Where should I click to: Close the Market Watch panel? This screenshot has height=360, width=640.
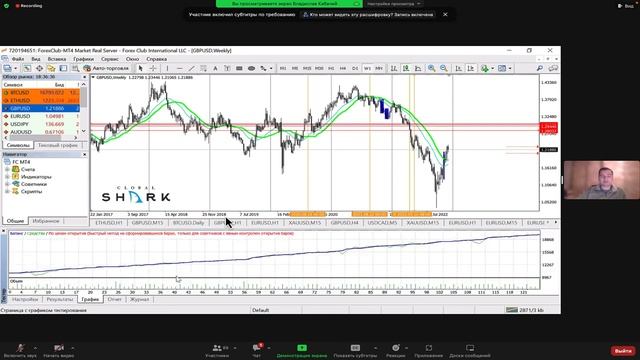pyautogui.click(x=84, y=77)
